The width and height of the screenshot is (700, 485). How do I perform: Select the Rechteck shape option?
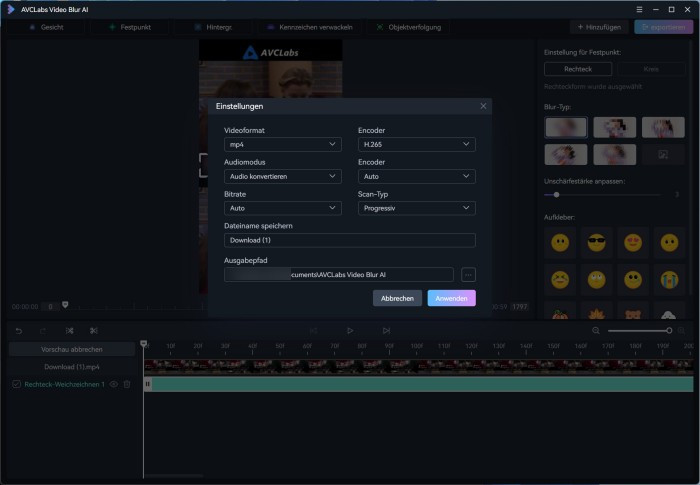(578, 69)
